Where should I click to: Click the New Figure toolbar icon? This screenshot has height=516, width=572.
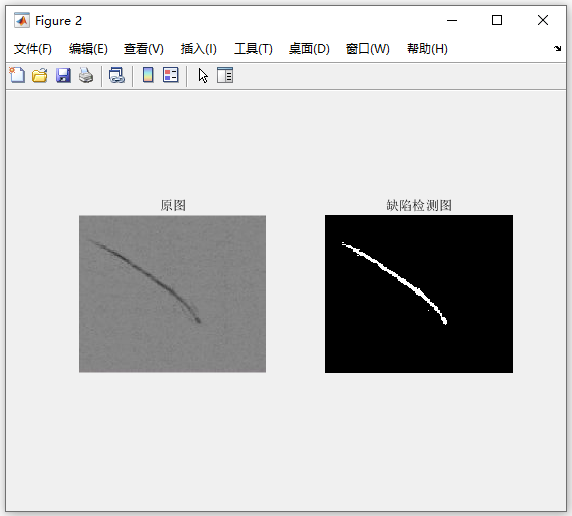[17, 76]
